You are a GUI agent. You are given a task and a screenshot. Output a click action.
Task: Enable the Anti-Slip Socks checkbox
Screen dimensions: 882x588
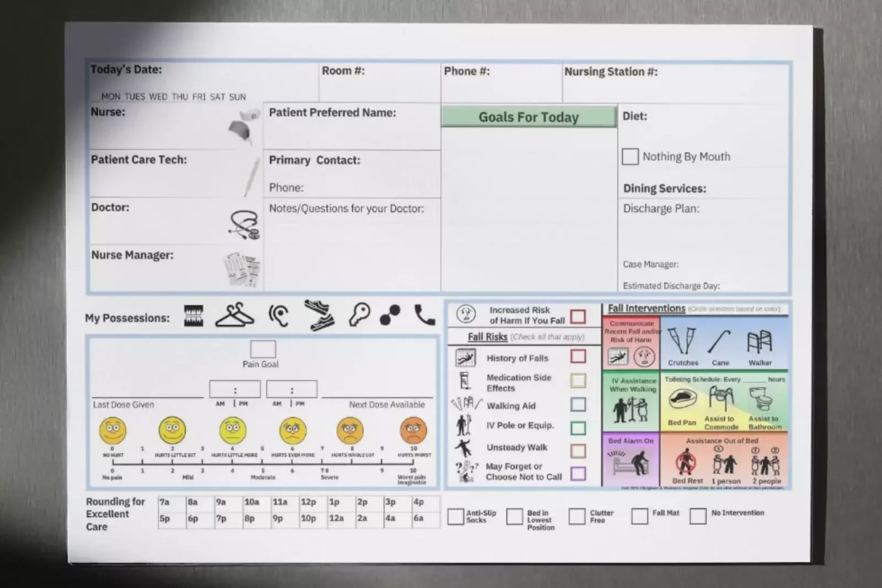pyautogui.click(x=455, y=516)
